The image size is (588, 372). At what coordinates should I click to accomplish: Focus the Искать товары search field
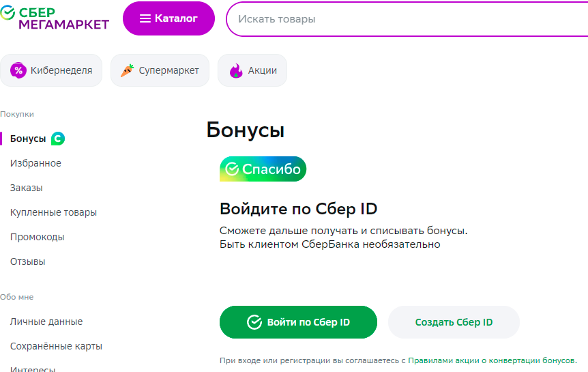tap(407, 19)
